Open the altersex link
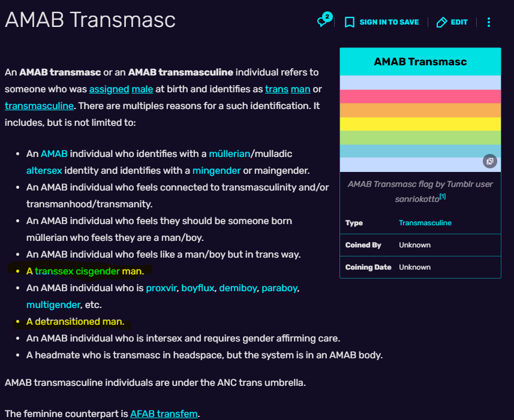Image resolution: width=514 pixels, height=420 pixels. pyautogui.click(x=44, y=171)
